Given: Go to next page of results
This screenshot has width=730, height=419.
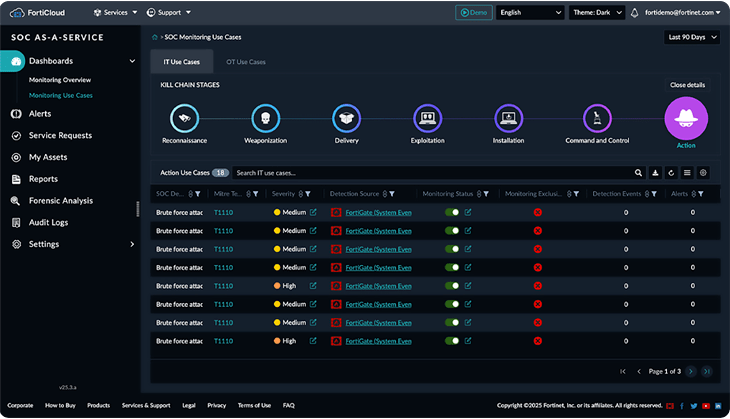Looking at the screenshot, I should [691, 372].
